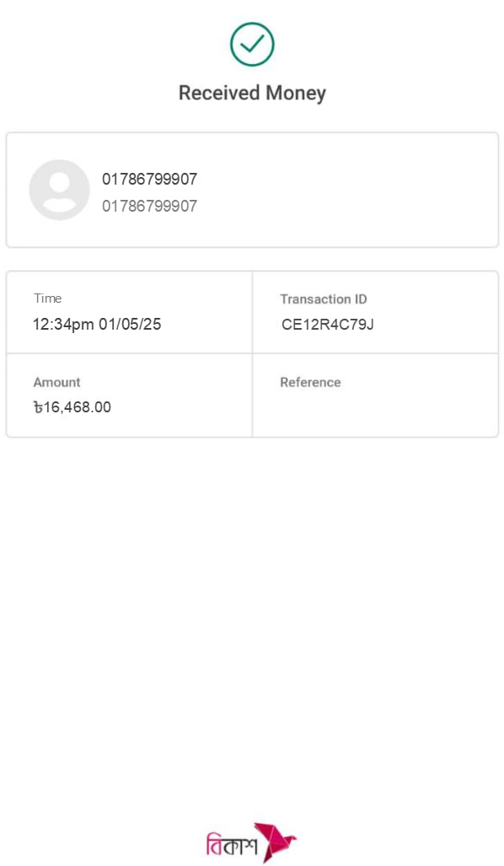Viewport: 504px width, 866px height.
Task: Tap the Transaction ID details cell
Action: (375, 312)
